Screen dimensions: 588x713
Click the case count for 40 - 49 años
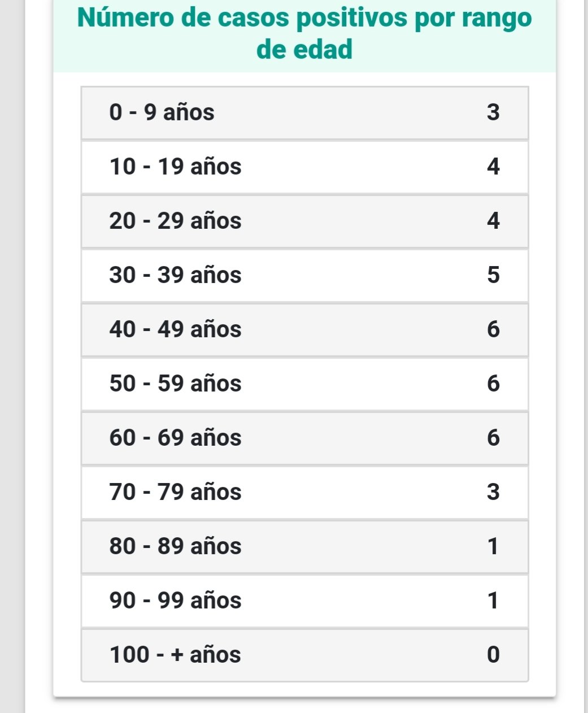tap(493, 329)
